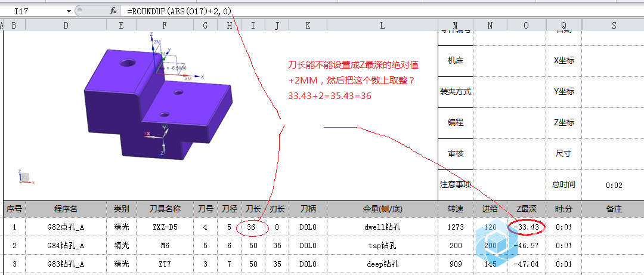The height and width of the screenshot is (275, 644).
Task: Click the 时:分 table header
Action: tap(563, 209)
